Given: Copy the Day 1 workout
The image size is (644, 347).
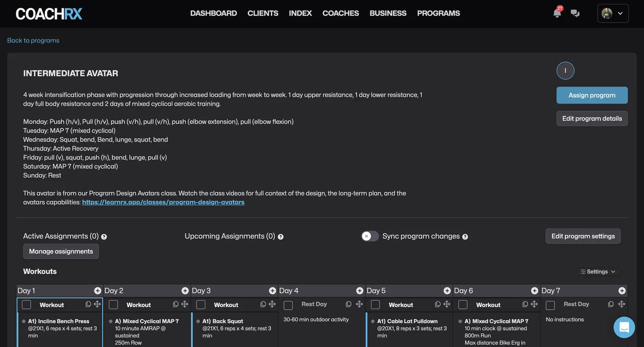Looking at the screenshot, I should coord(88,305).
